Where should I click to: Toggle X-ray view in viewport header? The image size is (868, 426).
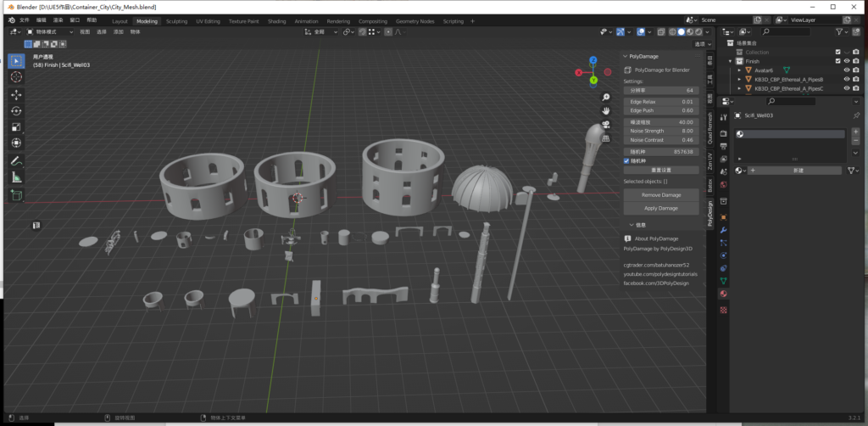[x=661, y=32]
